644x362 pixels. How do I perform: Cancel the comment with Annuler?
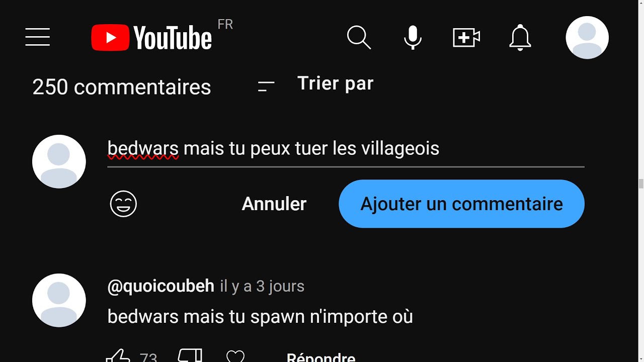click(x=274, y=204)
